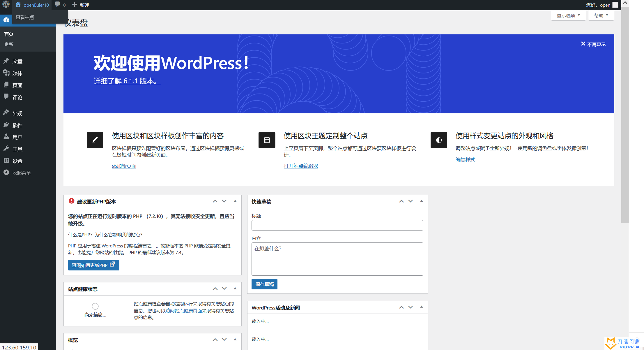Move 概览 panel down
This screenshot has height=350, width=644.
(224, 340)
